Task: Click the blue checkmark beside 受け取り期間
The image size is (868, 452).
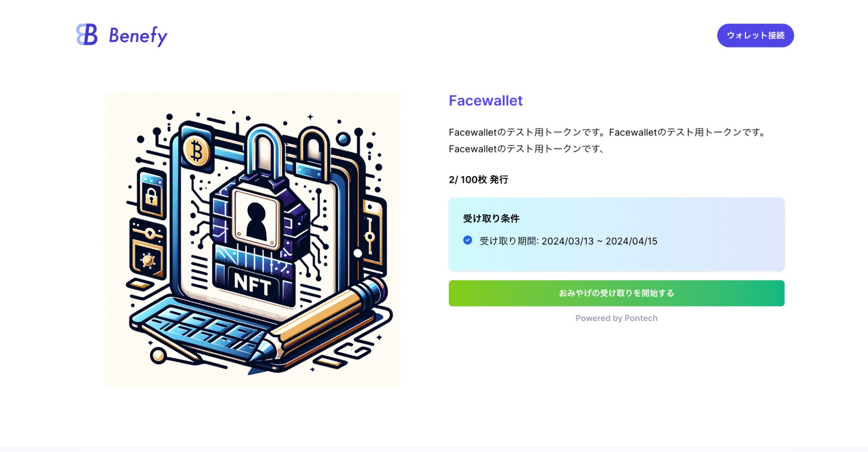Action: 467,240
